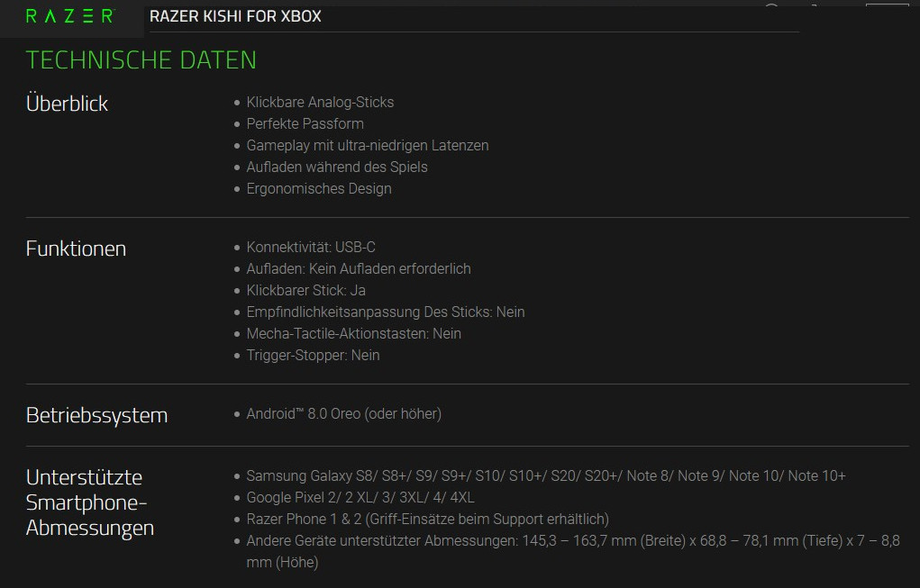This screenshot has width=920, height=588.
Task: Click the "Trigger-Stopper: Nein" specification
Action: [313, 355]
